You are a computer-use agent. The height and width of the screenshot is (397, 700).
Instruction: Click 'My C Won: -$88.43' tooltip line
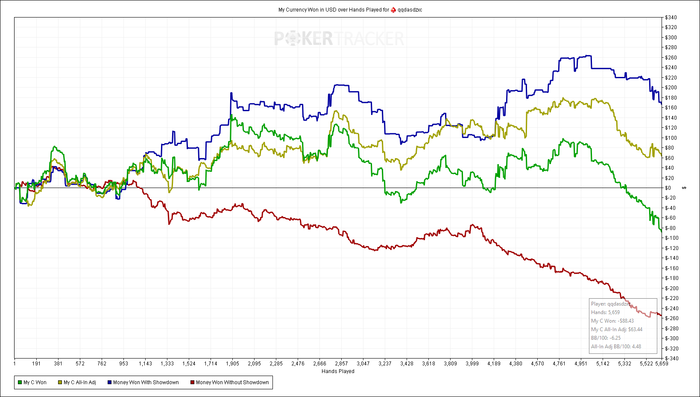point(612,321)
